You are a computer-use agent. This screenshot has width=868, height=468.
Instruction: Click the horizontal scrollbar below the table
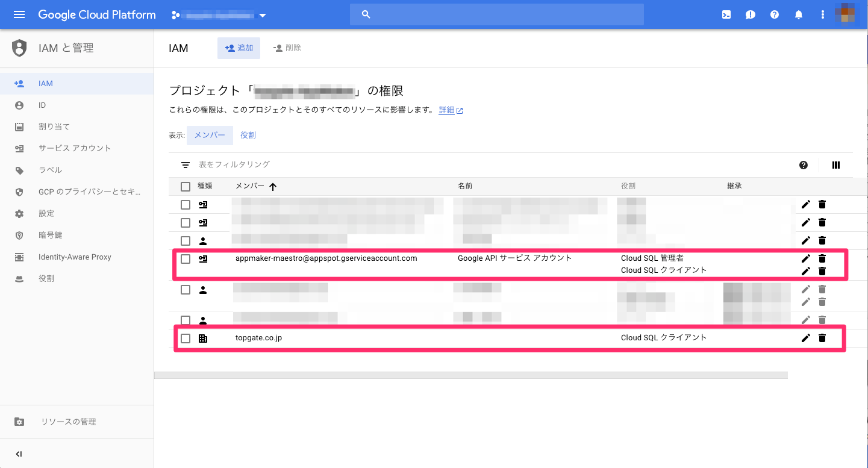pyautogui.click(x=471, y=375)
